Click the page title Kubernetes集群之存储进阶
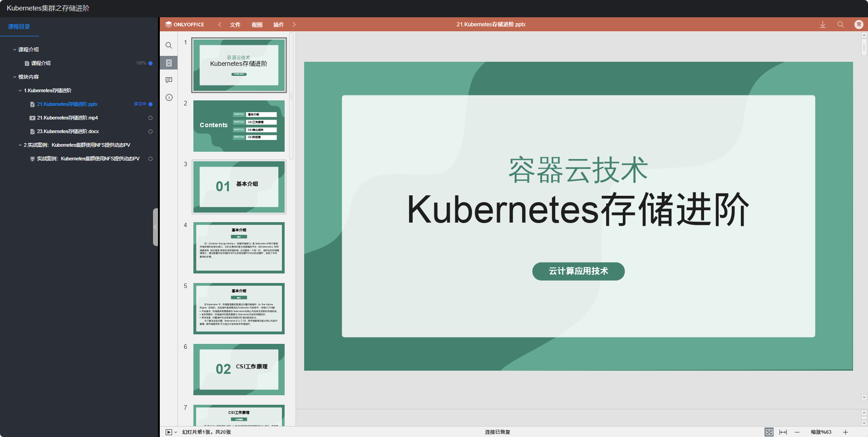Viewport: 868px width, 437px height. pos(48,8)
